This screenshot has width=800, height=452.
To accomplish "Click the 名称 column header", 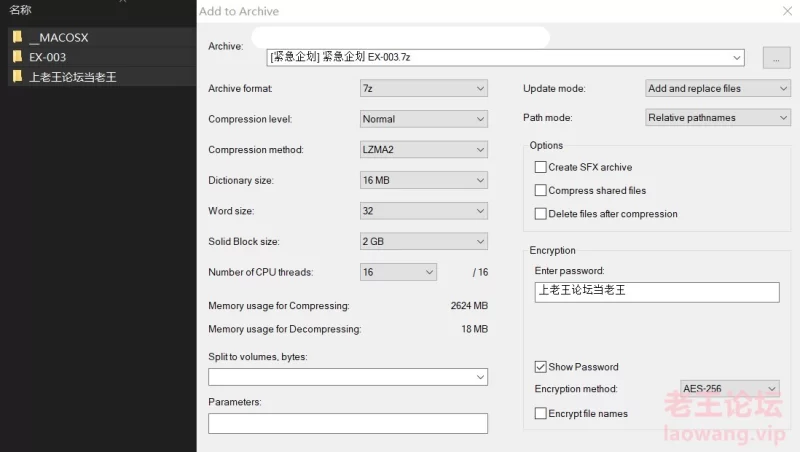I will coord(20,10).
